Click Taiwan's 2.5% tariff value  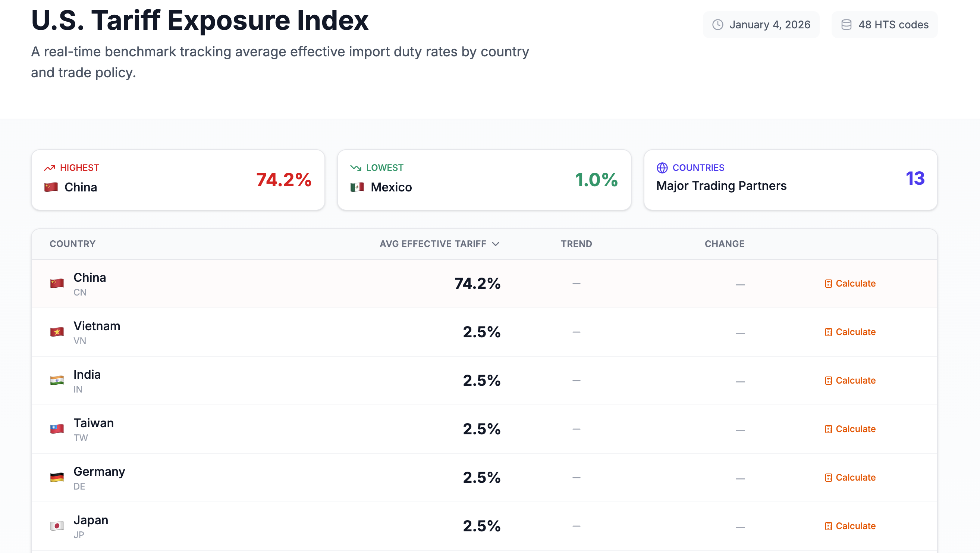(x=482, y=429)
